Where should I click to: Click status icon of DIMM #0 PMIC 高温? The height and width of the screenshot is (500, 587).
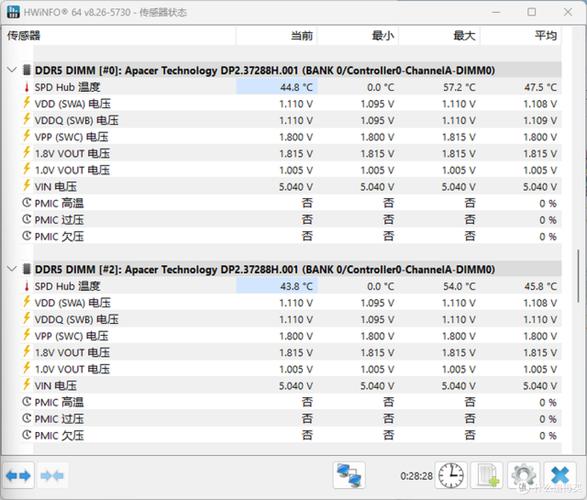[27, 203]
